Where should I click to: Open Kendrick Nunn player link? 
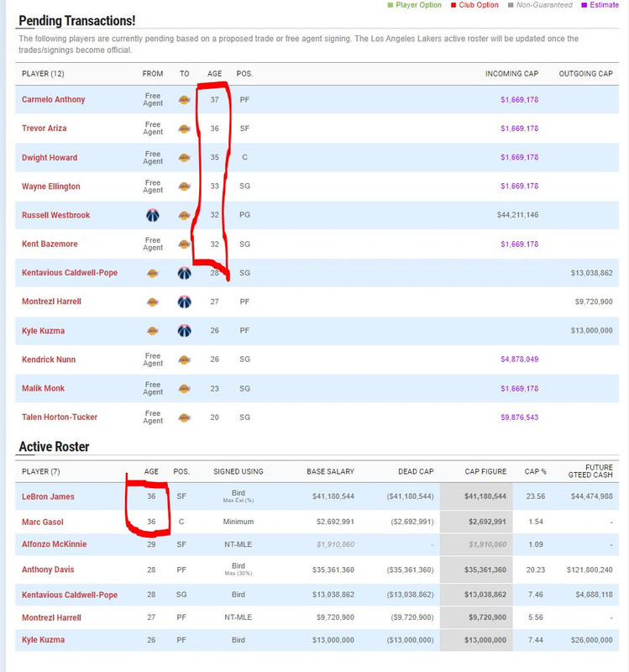[x=49, y=360]
